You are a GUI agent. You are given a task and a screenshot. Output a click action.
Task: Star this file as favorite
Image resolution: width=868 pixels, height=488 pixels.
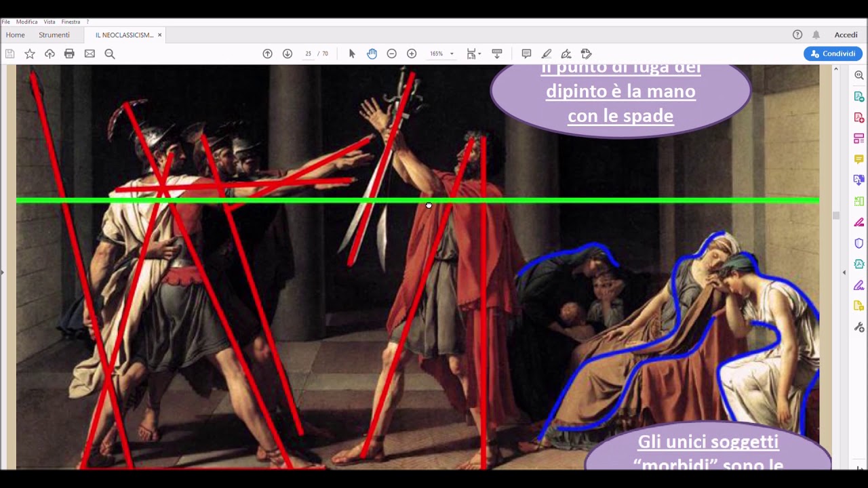30,54
